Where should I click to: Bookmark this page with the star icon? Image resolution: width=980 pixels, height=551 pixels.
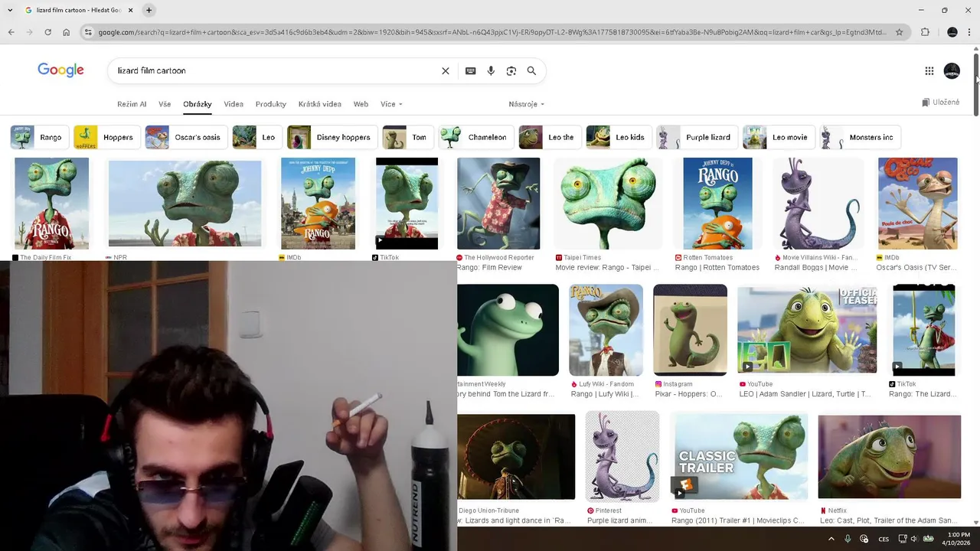[900, 32]
